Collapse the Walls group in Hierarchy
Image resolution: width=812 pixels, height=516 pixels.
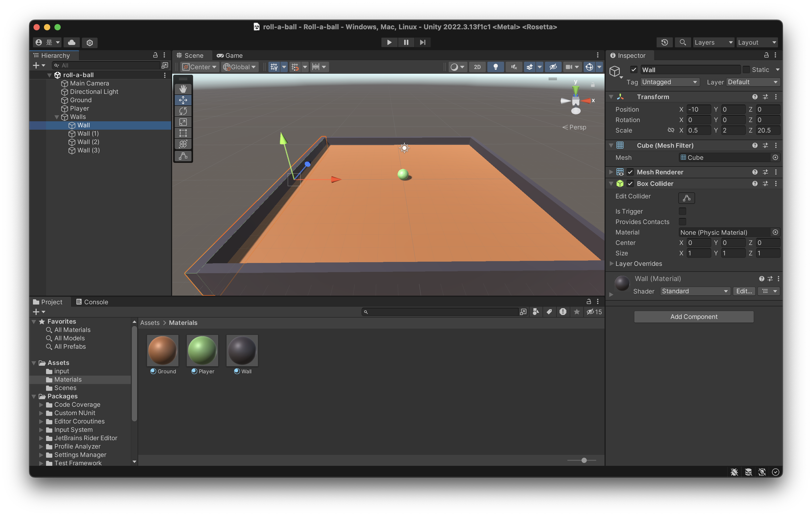pos(57,117)
